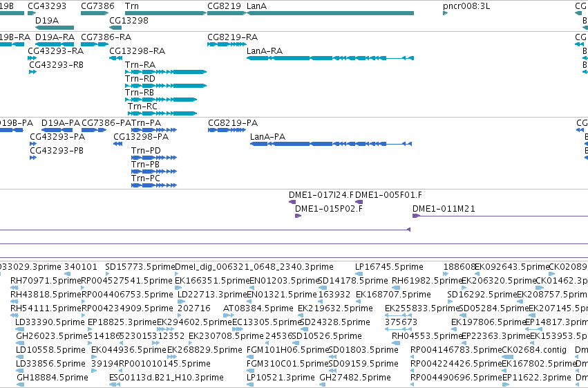Click the Trn gene label
Image resolution: width=588 pixels, height=388 pixels.
click(x=131, y=6)
